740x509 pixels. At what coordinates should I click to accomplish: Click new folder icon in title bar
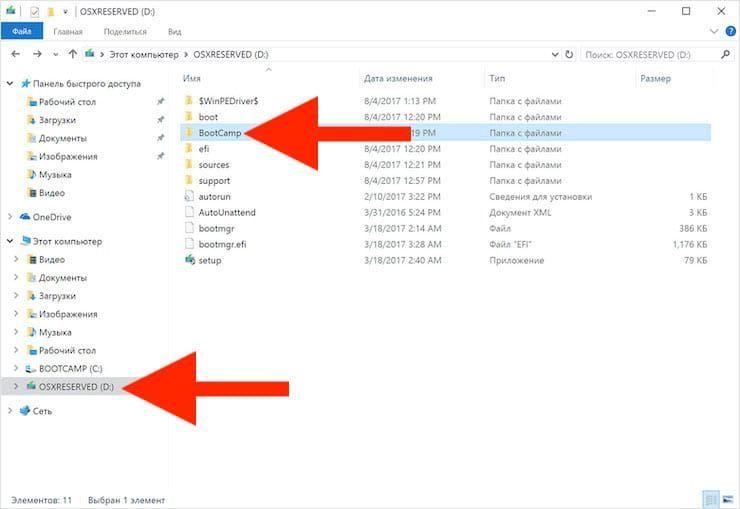click(50, 11)
